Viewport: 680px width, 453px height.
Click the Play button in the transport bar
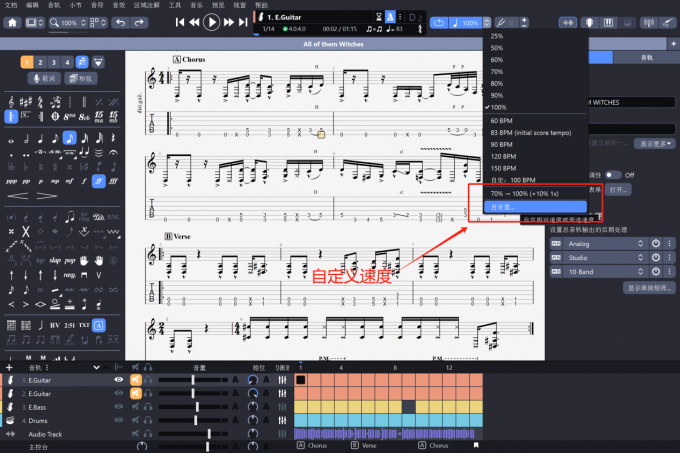[x=212, y=22]
